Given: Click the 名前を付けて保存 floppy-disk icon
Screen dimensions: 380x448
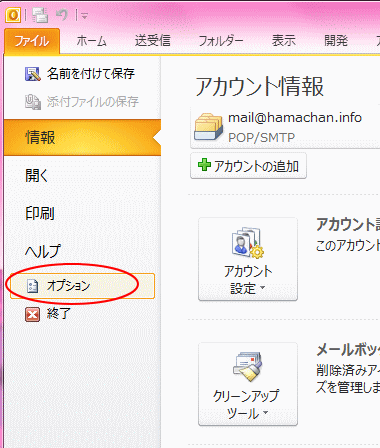Looking at the screenshot, I should coord(33,74).
